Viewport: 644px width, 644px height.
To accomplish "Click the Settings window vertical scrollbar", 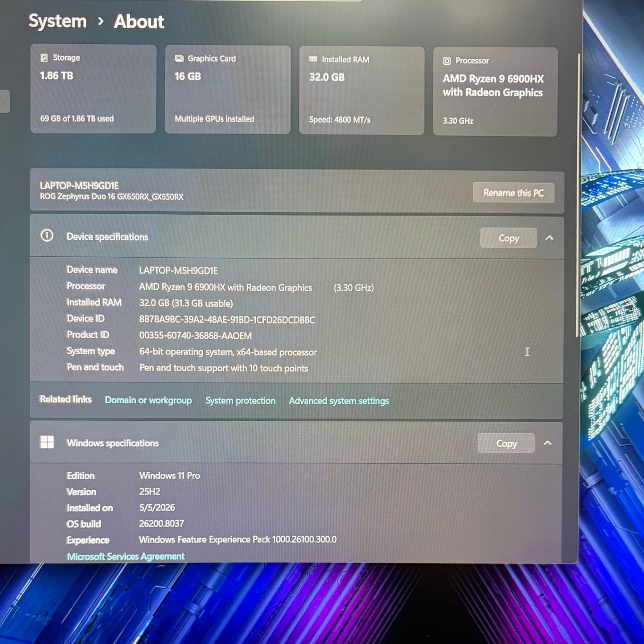I will (578, 196).
